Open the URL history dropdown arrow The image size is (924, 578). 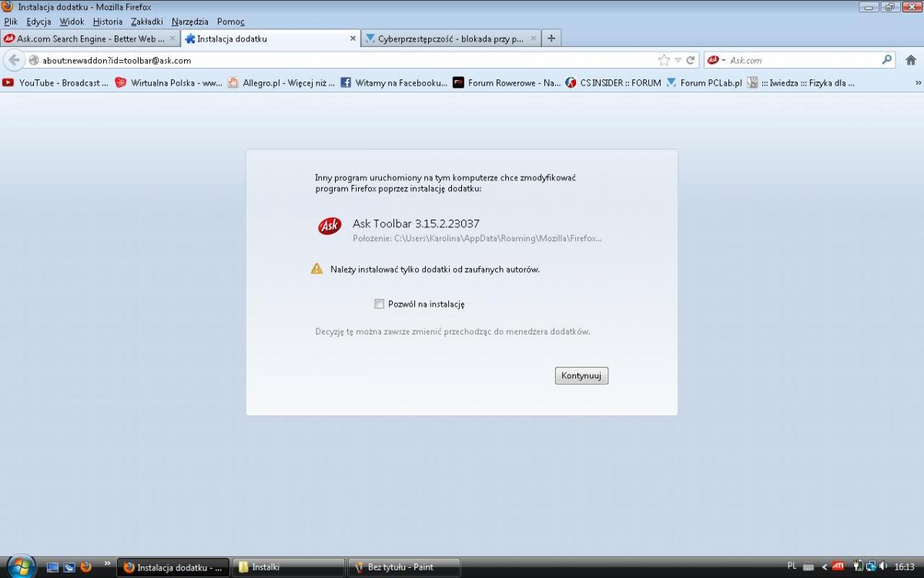[678, 60]
